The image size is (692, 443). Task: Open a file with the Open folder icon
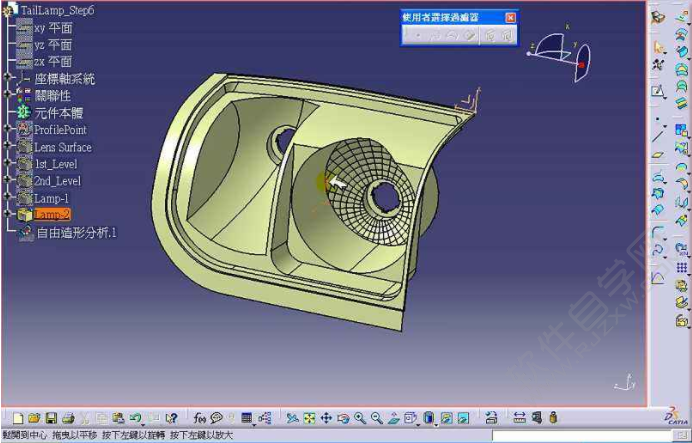pos(34,418)
